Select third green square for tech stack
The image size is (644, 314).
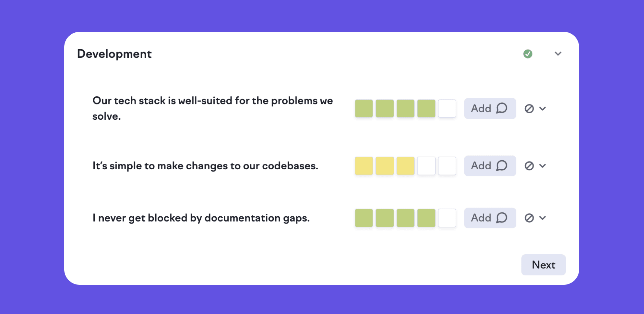(x=405, y=109)
